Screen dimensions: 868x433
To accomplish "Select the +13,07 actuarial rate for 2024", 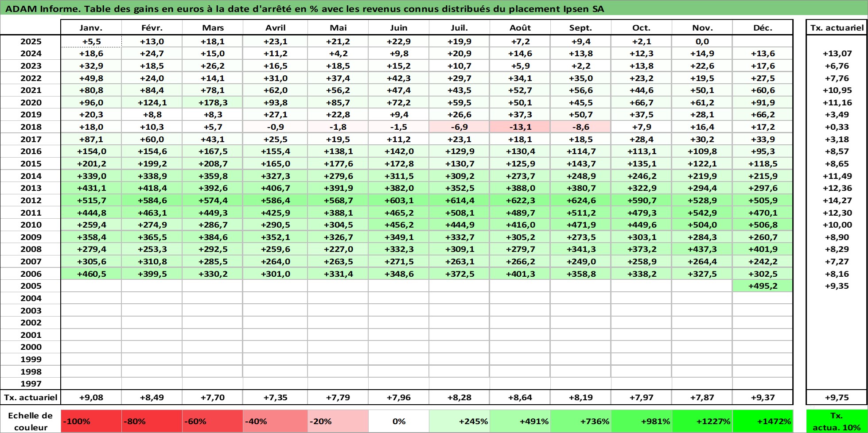I will (x=837, y=53).
